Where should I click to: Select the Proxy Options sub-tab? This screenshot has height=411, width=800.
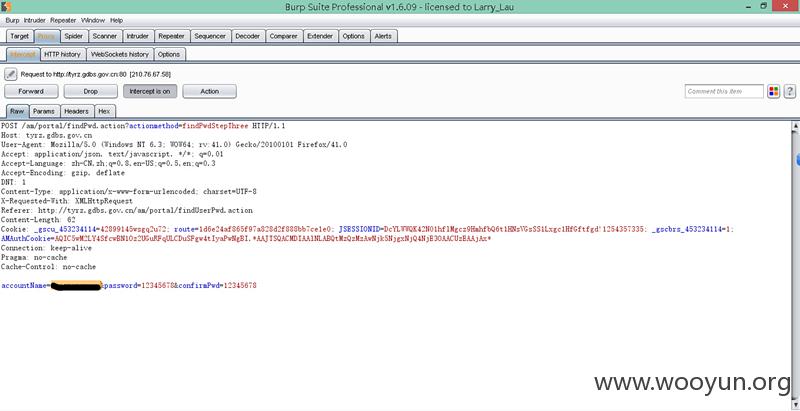coord(169,54)
